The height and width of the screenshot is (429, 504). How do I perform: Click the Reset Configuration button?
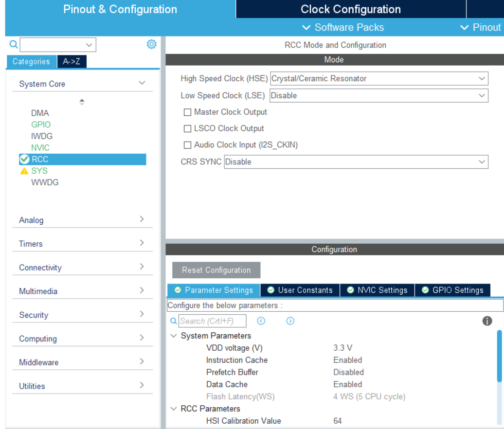[216, 270]
